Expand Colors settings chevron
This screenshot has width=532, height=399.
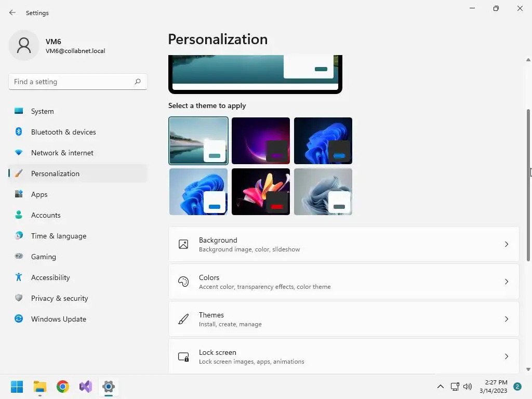(x=506, y=282)
